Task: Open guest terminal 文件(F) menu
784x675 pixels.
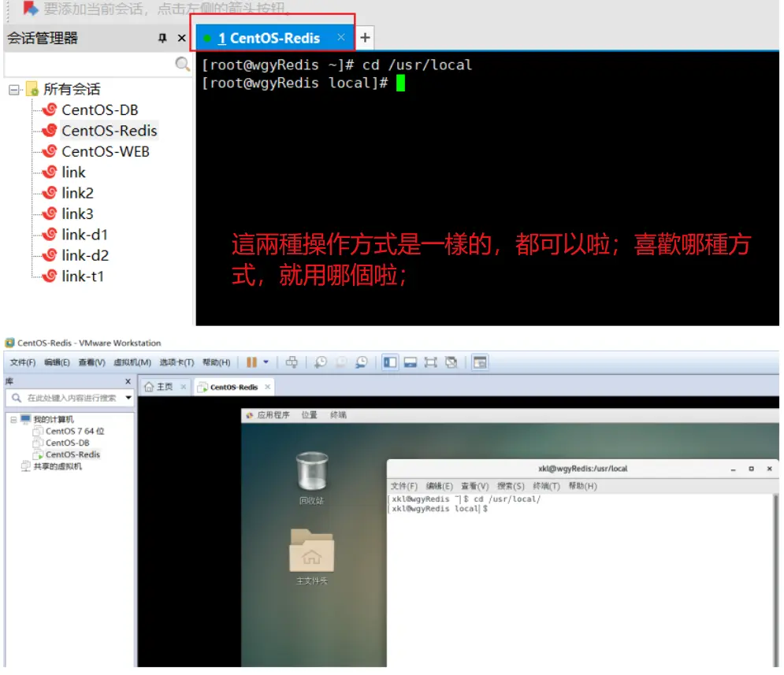Action: [x=403, y=486]
